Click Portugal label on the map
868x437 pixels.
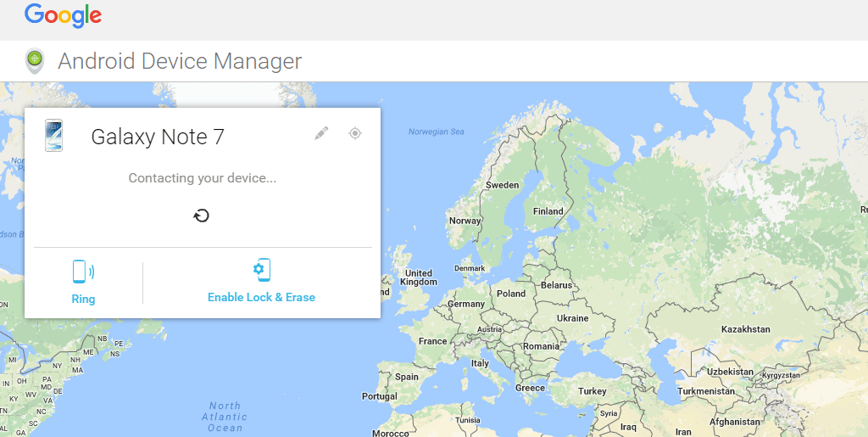[x=380, y=396]
